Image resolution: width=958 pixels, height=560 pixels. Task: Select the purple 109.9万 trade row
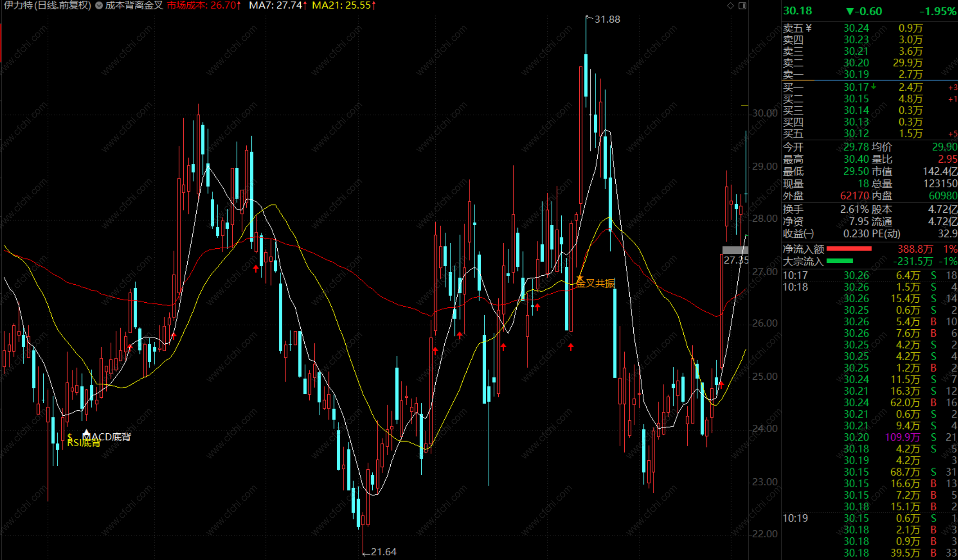click(902, 437)
